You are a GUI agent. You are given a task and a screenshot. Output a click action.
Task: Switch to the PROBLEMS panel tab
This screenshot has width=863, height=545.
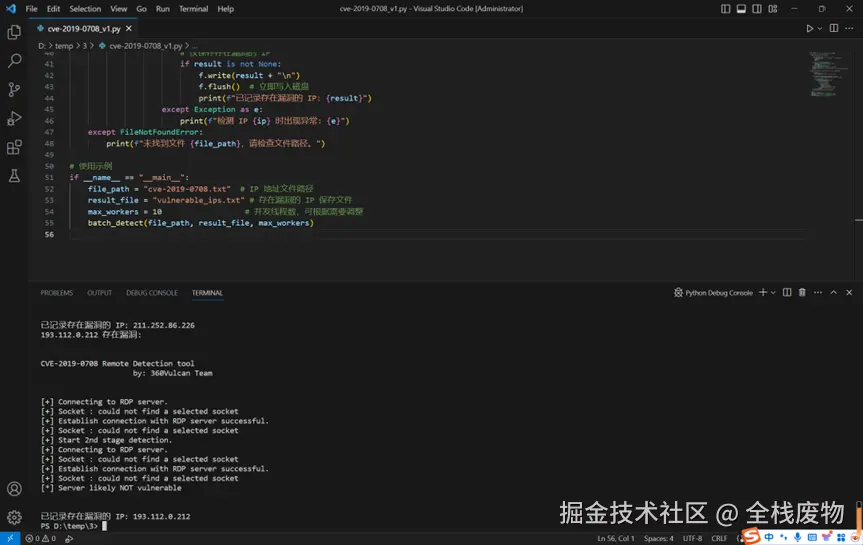pos(57,293)
